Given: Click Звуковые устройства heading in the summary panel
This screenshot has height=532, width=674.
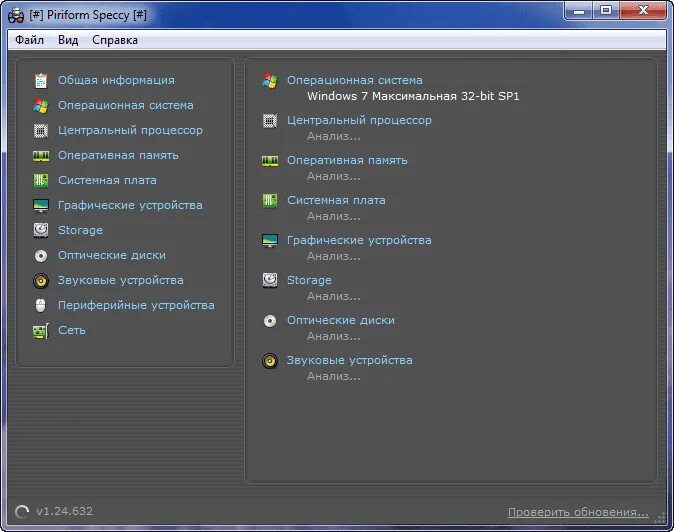Looking at the screenshot, I should coord(350,360).
